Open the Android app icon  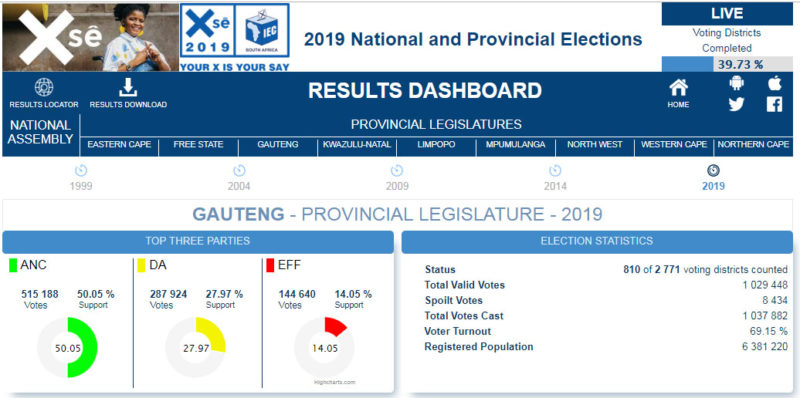pyautogui.click(x=737, y=83)
